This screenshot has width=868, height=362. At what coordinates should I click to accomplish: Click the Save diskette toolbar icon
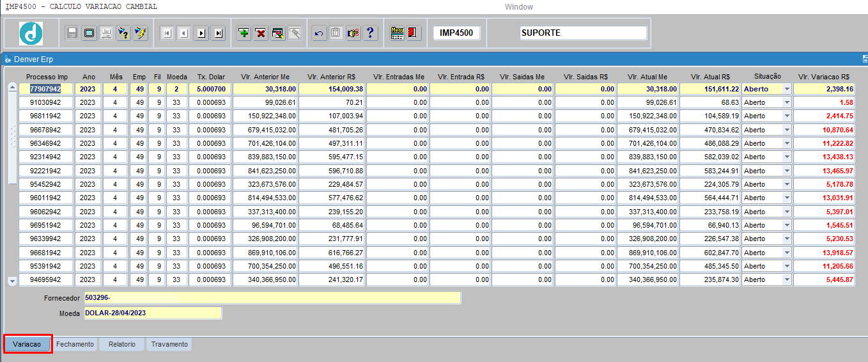(72, 33)
